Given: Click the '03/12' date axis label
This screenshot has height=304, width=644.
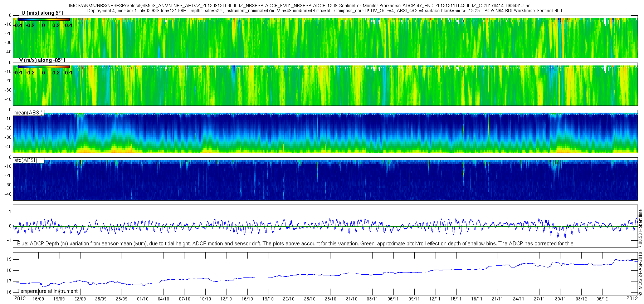Looking at the screenshot, I should pos(581,299).
